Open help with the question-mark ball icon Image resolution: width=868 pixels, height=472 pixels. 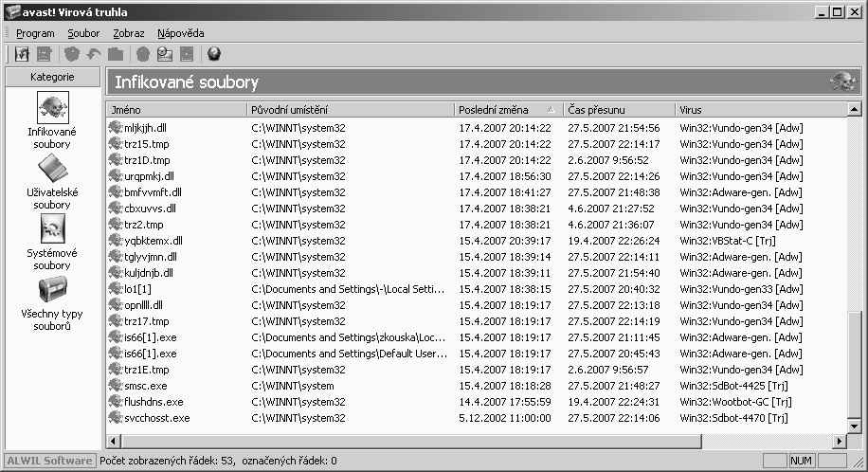[x=214, y=54]
